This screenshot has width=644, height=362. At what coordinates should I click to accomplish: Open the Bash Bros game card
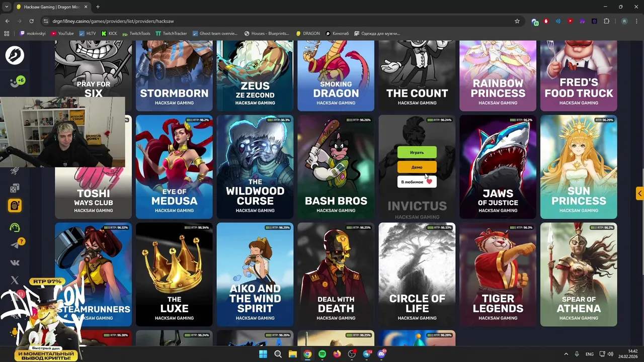[336, 167]
